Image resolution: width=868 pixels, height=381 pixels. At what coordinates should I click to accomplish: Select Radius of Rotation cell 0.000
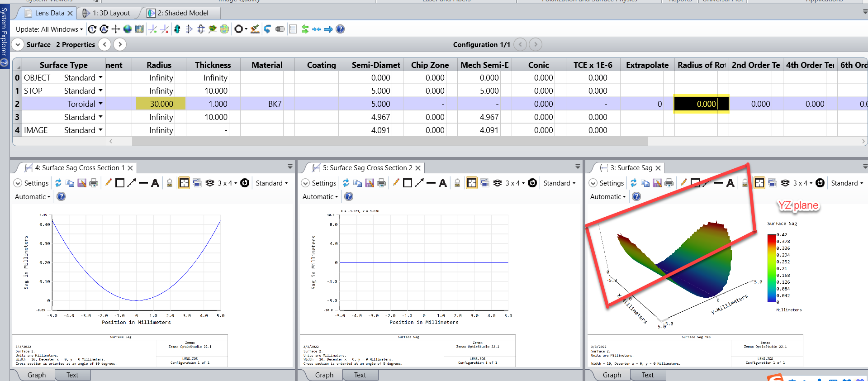(701, 104)
